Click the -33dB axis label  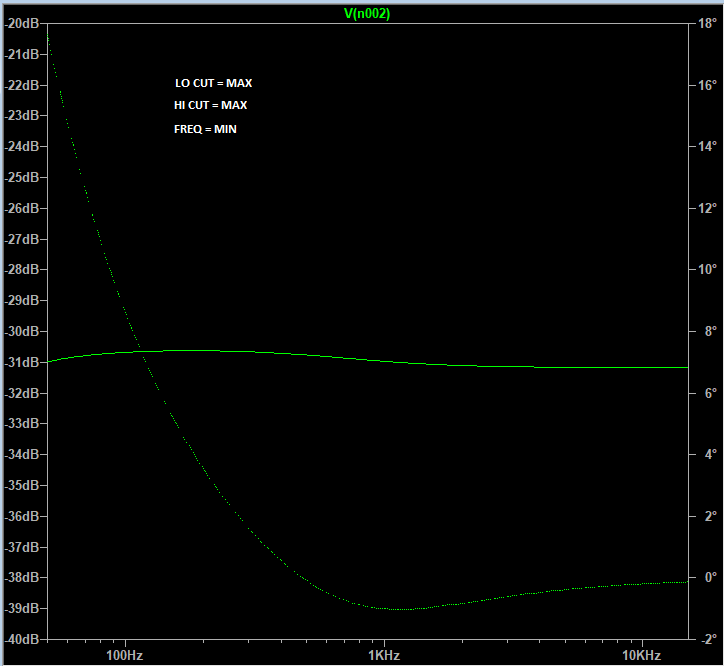pyautogui.click(x=21, y=424)
